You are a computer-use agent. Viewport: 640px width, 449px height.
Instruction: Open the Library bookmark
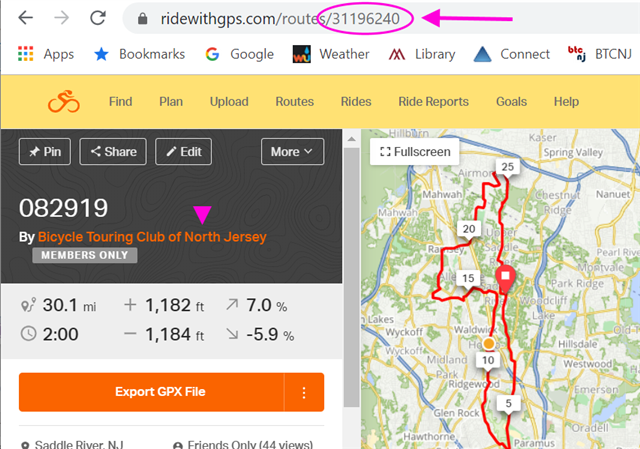click(x=422, y=54)
